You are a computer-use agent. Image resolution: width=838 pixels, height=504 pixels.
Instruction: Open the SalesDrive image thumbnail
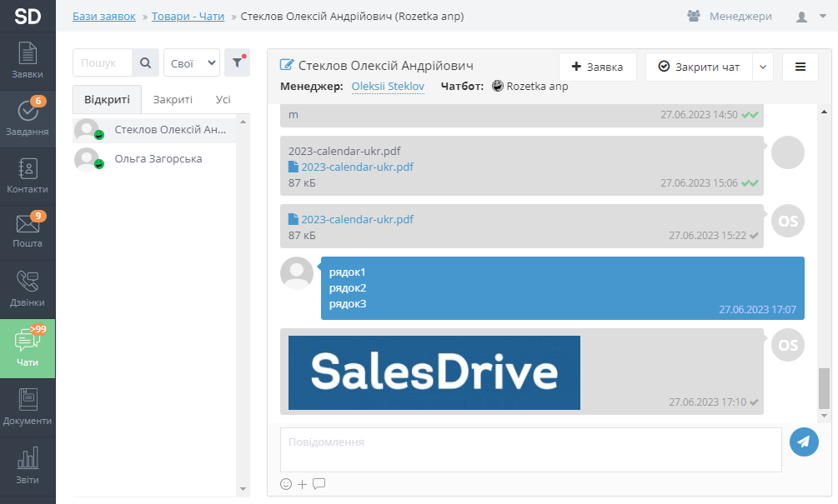(x=434, y=372)
